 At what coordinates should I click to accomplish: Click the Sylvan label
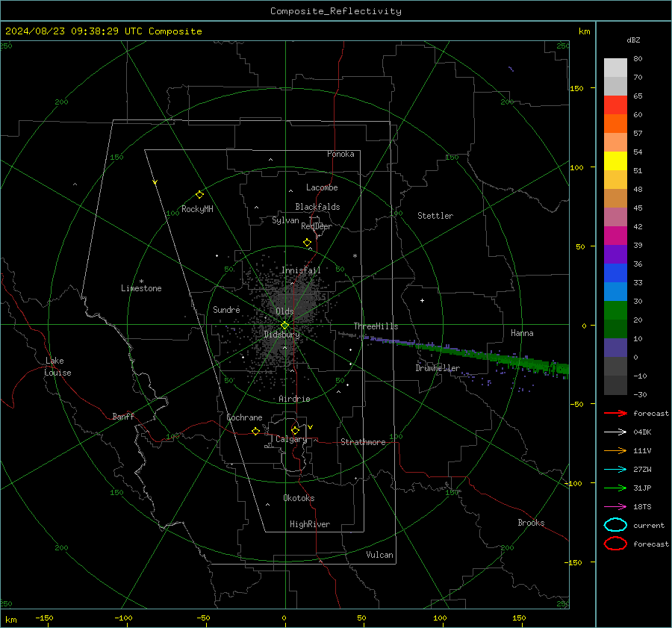285,220
